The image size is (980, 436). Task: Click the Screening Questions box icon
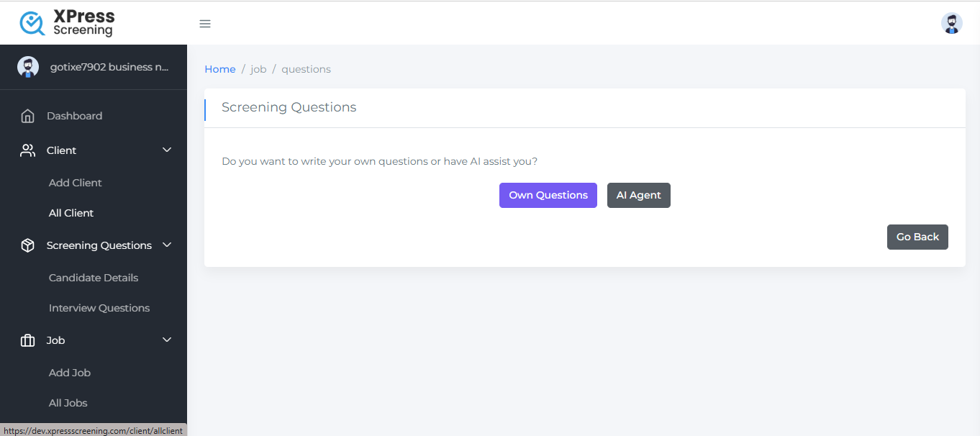click(28, 245)
